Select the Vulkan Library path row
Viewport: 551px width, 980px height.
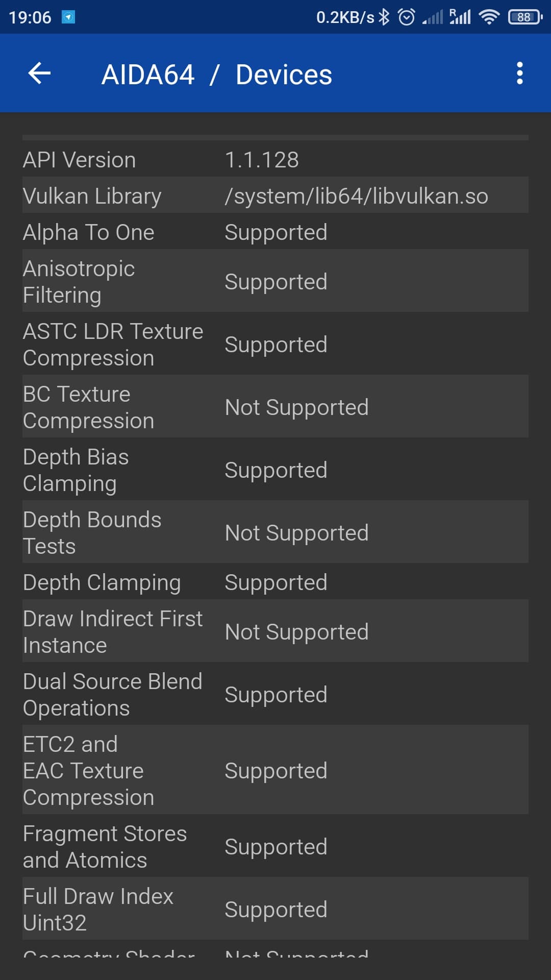275,196
